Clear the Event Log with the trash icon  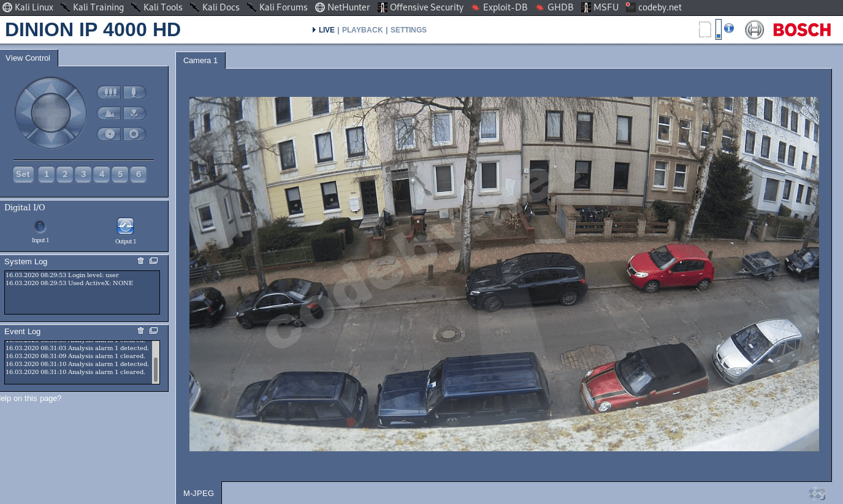pos(141,331)
